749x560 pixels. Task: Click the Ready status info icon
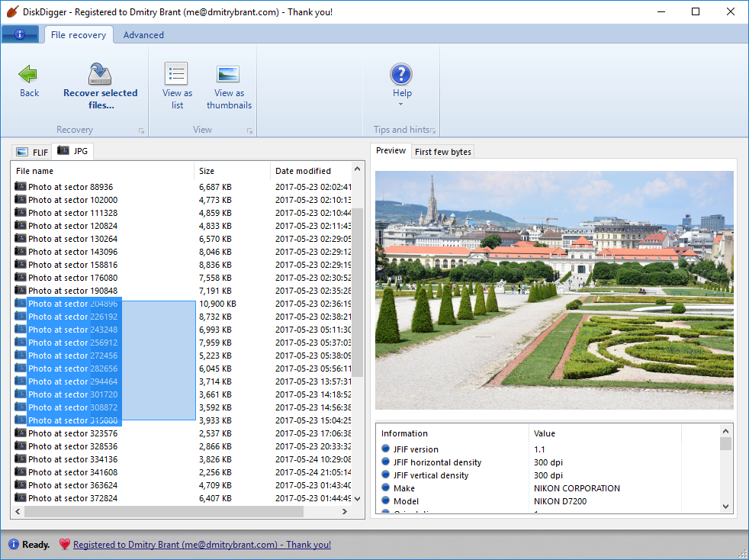pyautogui.click(x=13, y=545)
